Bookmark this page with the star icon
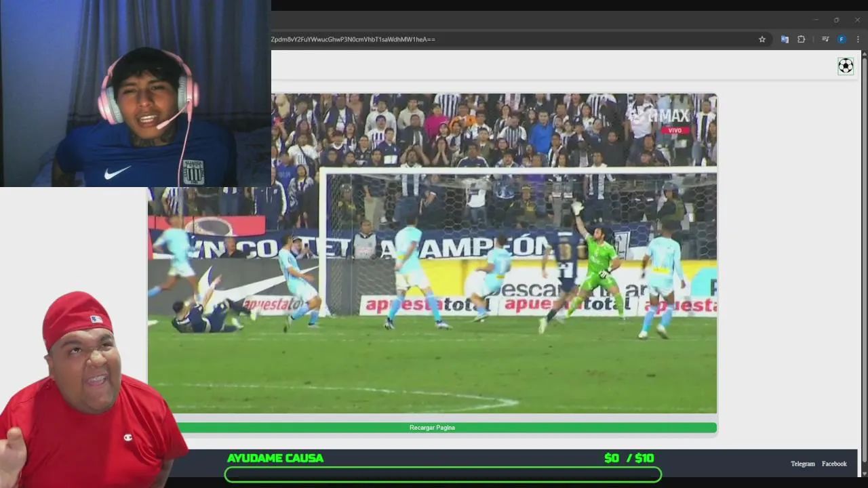 pos(762,39)
